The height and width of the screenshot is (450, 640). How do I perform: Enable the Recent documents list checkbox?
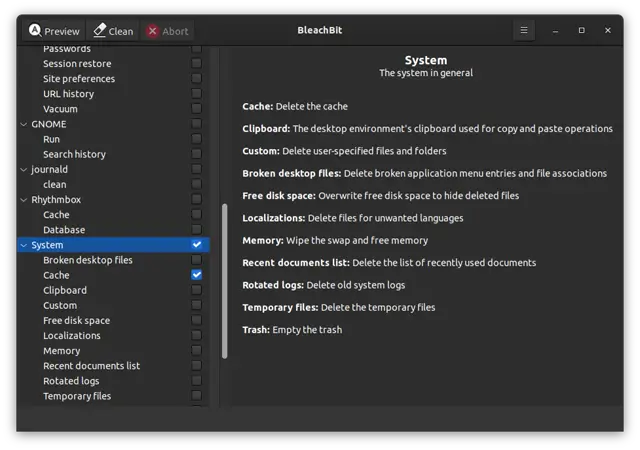(197, 365)
